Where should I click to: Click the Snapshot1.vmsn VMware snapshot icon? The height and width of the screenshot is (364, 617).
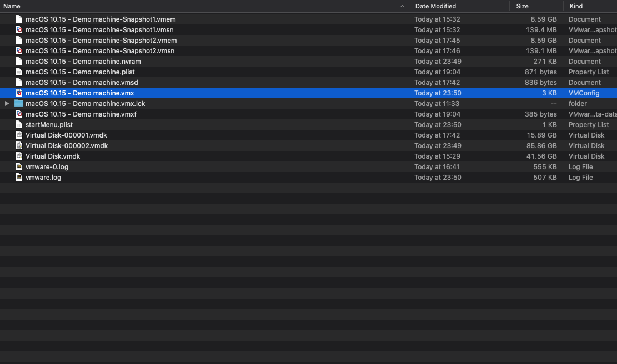pyautogui.click(x=18, y=29)
